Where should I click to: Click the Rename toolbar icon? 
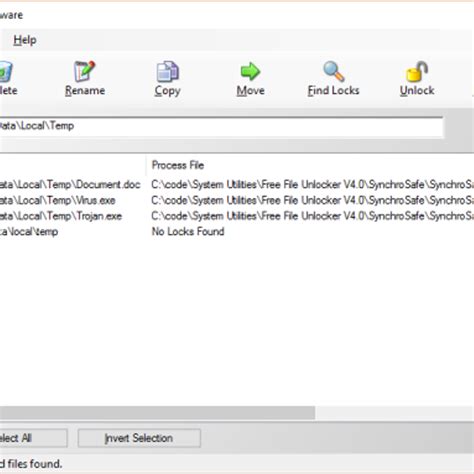[x=85, y=71]
